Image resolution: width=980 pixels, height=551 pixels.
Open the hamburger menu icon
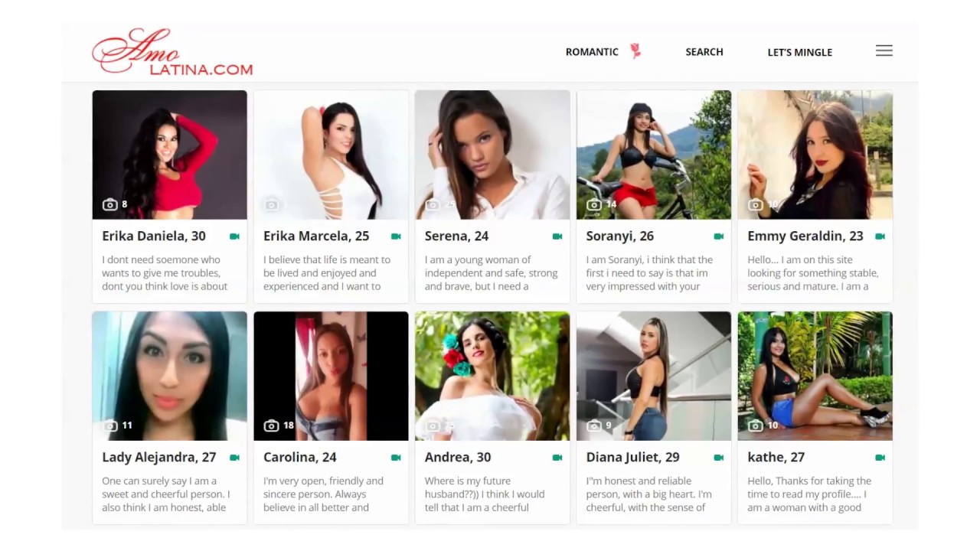[x=884, y=51]
